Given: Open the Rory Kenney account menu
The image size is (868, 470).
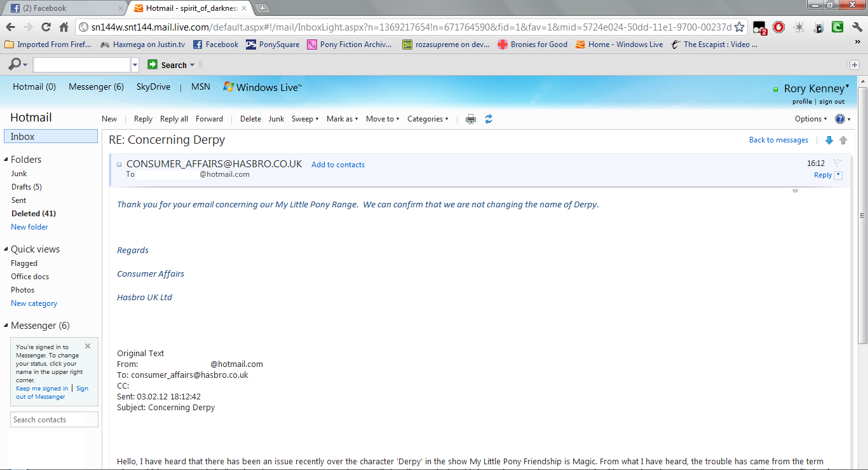Looking at the screenshot, I should 817,88.
